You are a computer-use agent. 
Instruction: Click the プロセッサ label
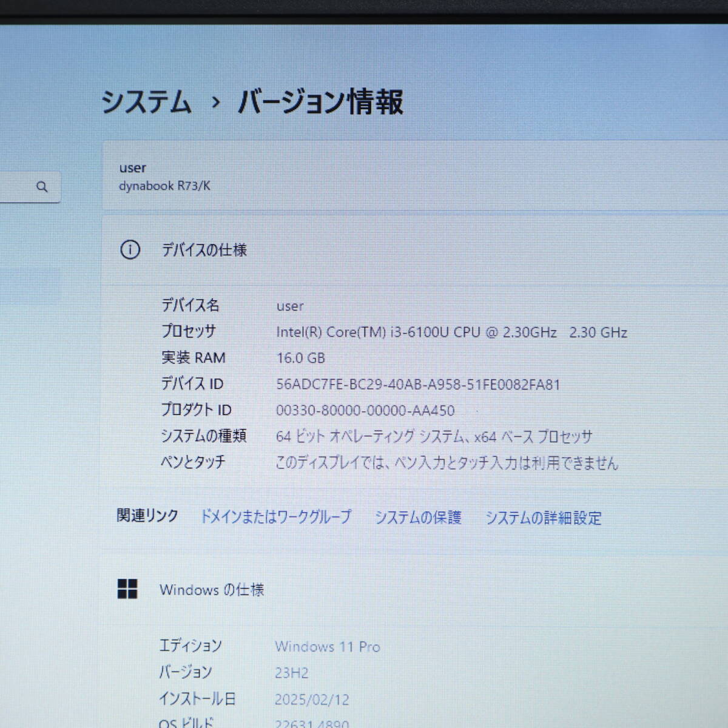[188, 331]
